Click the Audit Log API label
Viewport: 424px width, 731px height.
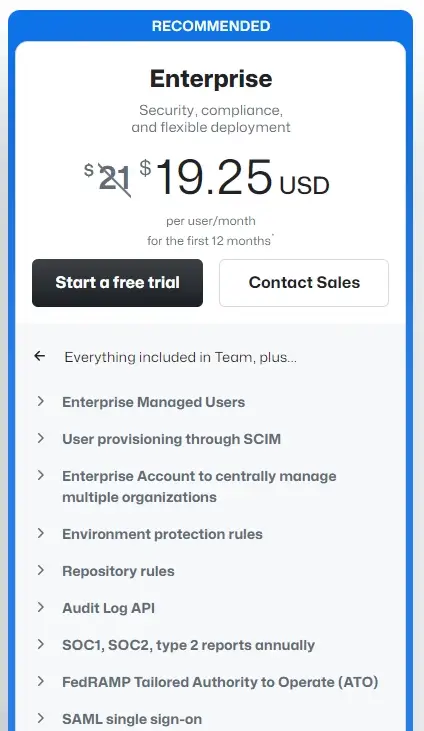(109, 608)
